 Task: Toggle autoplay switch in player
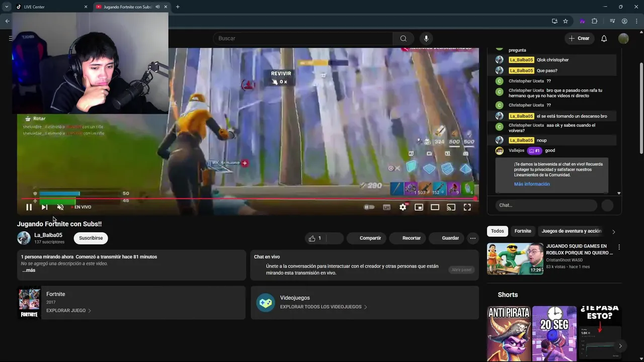click(x=369, y=207)
